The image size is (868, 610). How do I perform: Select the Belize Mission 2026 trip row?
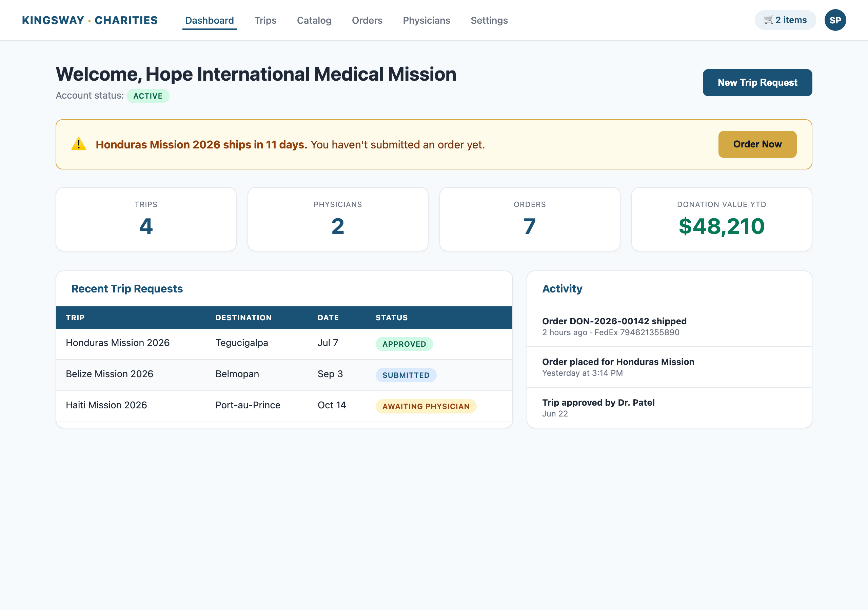pos(284,375)
